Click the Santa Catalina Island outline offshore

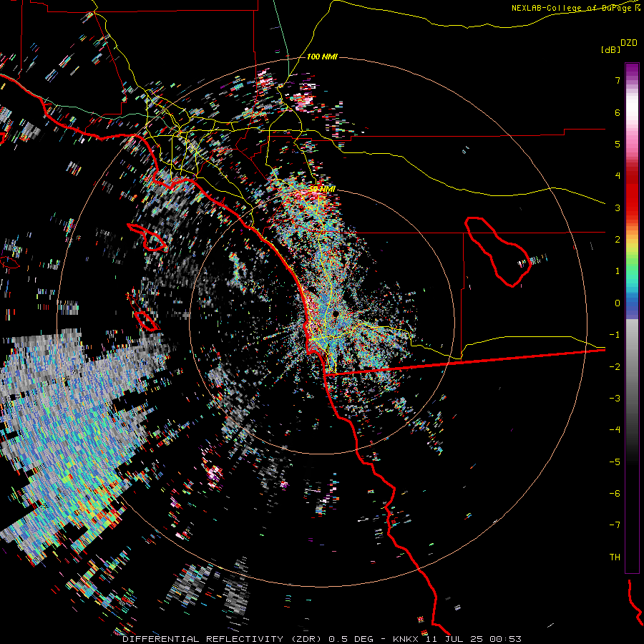pos(147,238)
